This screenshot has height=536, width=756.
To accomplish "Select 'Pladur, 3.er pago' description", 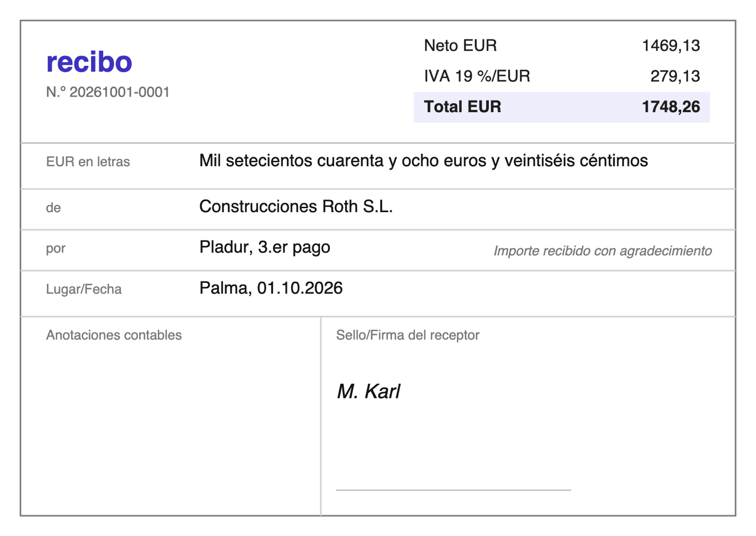I will click(x=265, y=247).
